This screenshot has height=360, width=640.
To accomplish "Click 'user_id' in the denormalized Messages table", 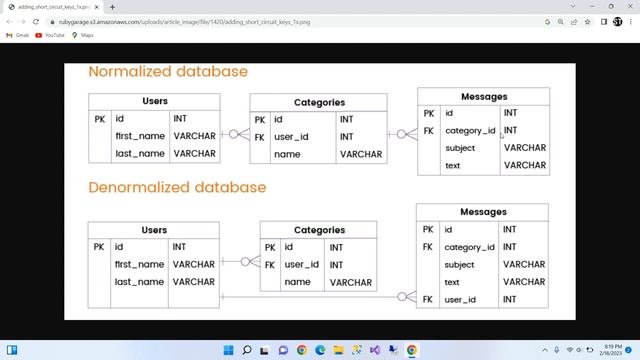I will (460, 300).
